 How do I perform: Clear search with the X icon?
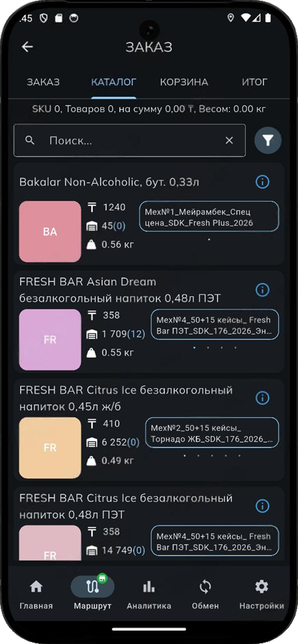click(229, 140)
